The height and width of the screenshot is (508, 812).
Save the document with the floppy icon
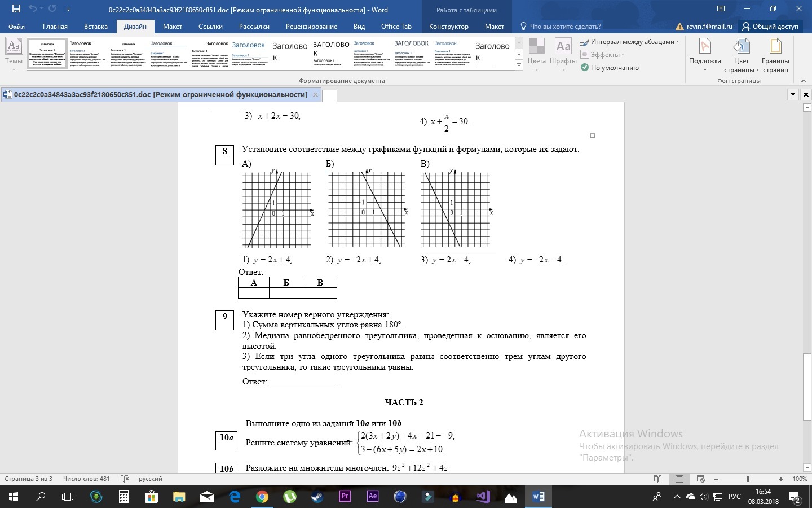tap(16, 9)
